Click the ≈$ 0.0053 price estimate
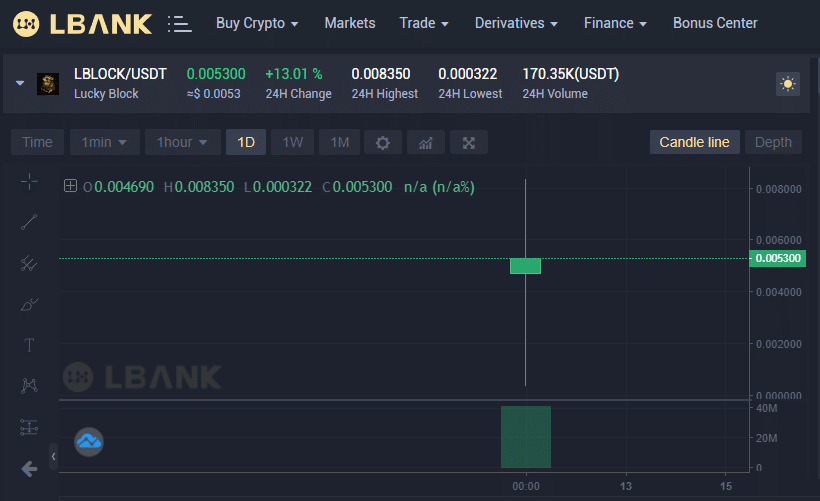This screenshot has height=501, width=820. [213, 94]
